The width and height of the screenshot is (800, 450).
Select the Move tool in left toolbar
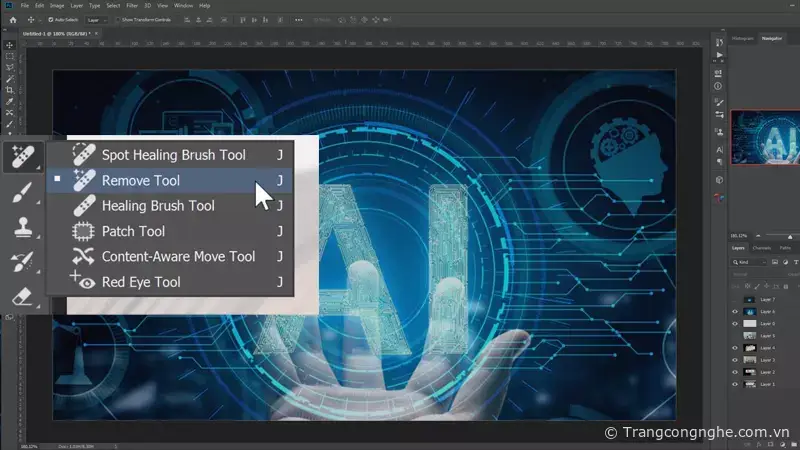10,45
